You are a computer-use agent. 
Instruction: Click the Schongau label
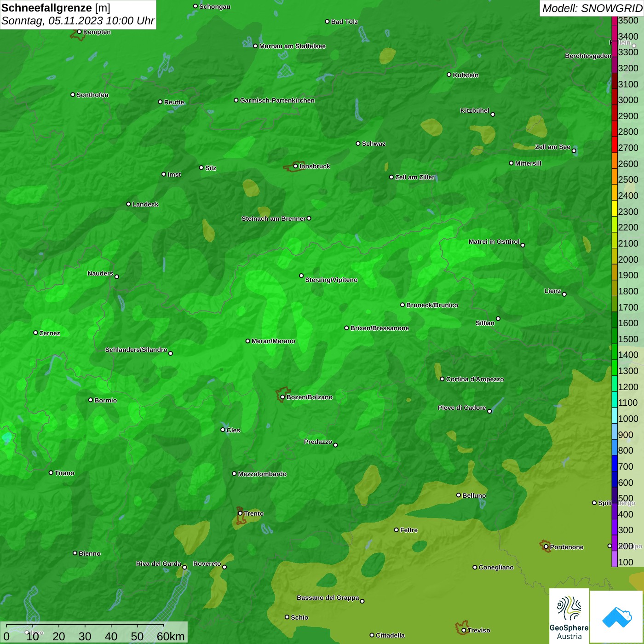click(215, 6)
